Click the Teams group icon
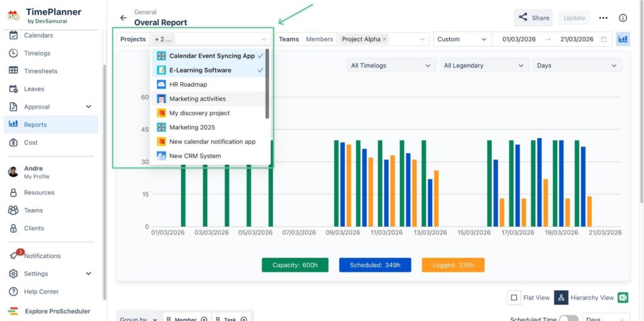This screenshot has width=644, height=321. [x=13, y=210]
